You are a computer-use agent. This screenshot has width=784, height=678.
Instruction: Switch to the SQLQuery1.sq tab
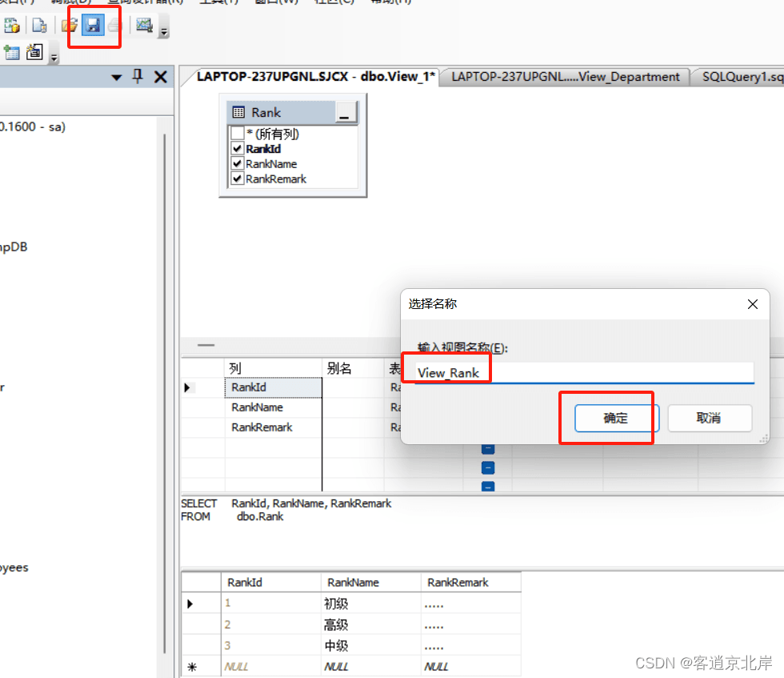click(x=741, y=77)
